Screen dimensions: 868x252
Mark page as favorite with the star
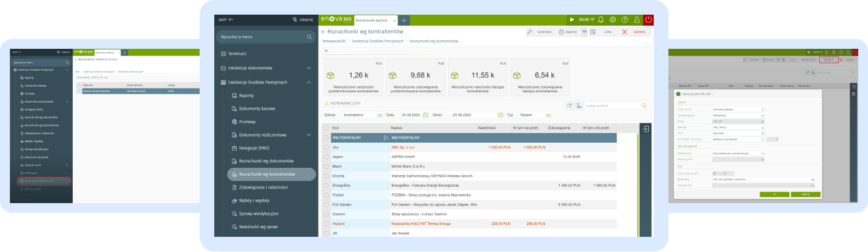pos(323,31)
